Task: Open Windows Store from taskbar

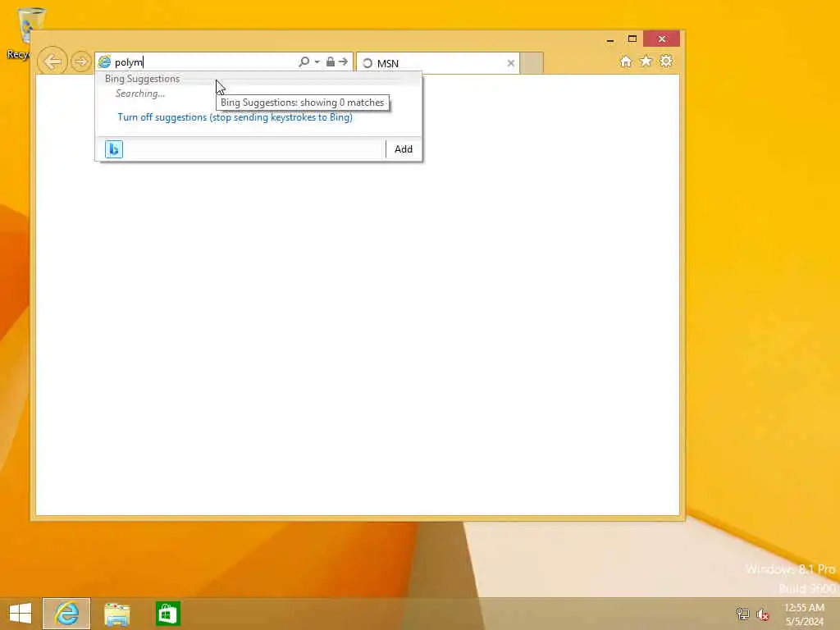Action: point(167,614)
